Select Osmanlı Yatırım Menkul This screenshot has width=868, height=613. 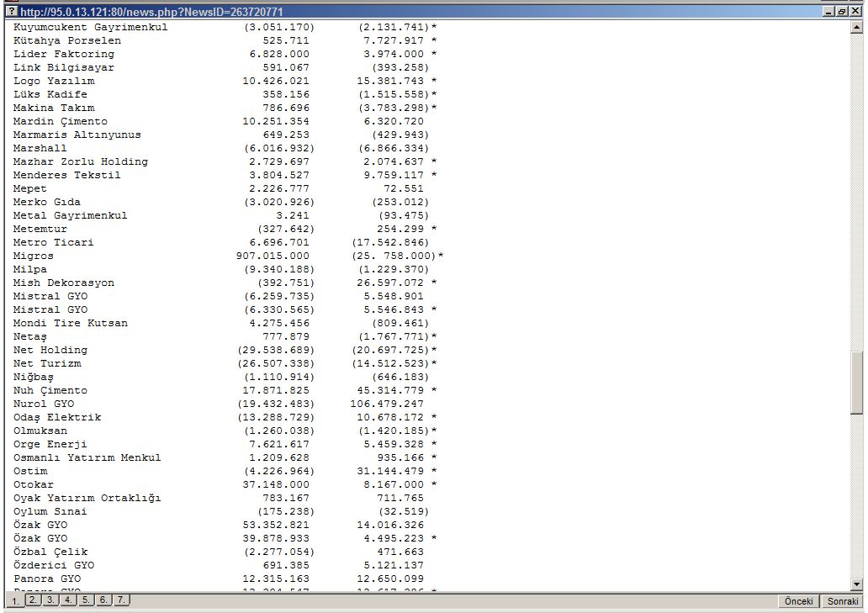[x=87, y=457]
